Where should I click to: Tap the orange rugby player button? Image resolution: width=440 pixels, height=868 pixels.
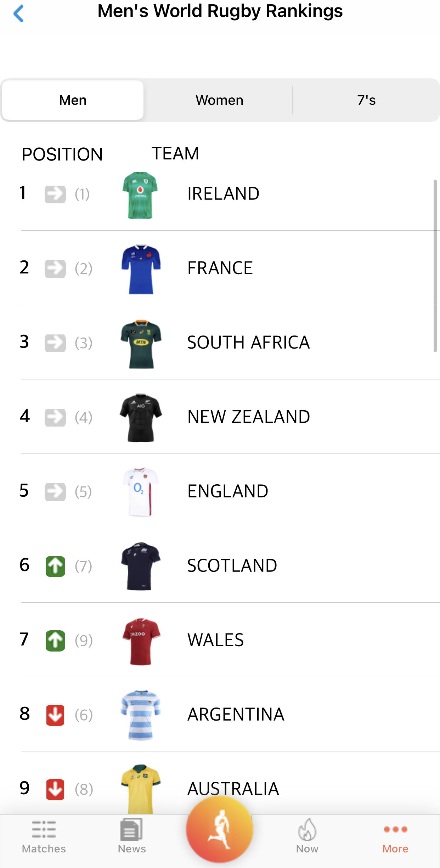220,829
